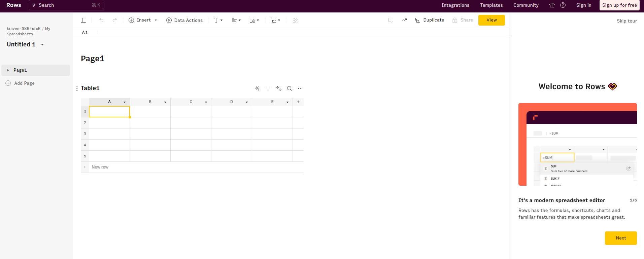
Task: Click Sign up for free
Action: pyautogui.click(x=619, y=5)
